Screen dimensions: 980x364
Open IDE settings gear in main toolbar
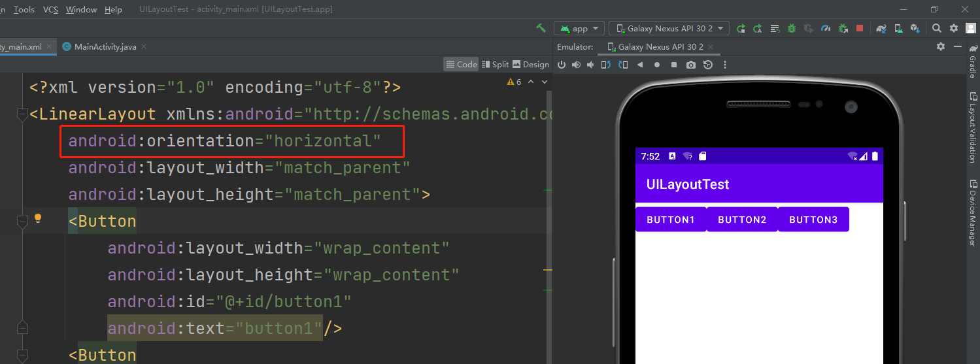click(954, 28)
